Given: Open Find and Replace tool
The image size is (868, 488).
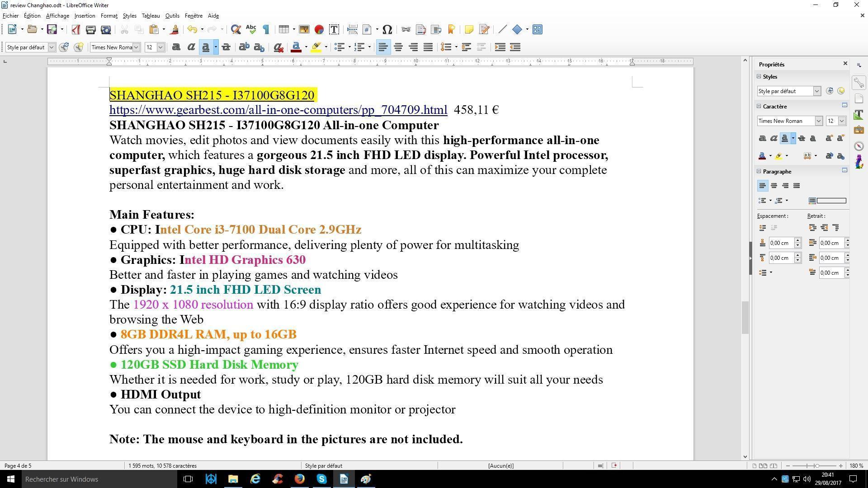Looking at the screenshot, I should pos(235,30).
